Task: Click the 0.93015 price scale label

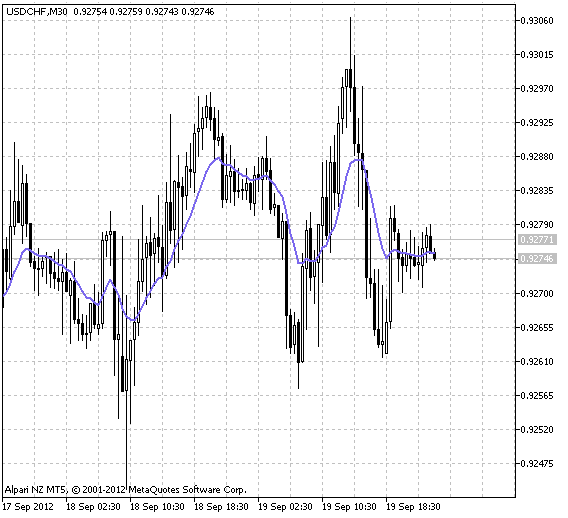Action: 537,55
